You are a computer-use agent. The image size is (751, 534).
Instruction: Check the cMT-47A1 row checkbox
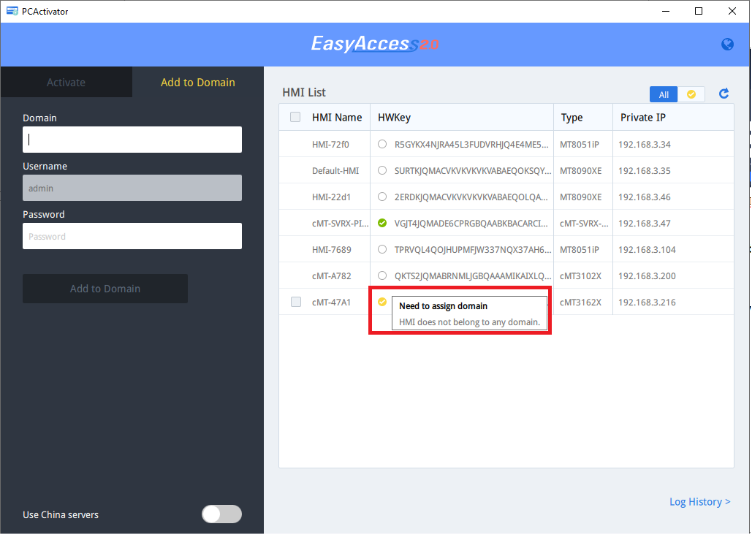[x=296, y=302]
